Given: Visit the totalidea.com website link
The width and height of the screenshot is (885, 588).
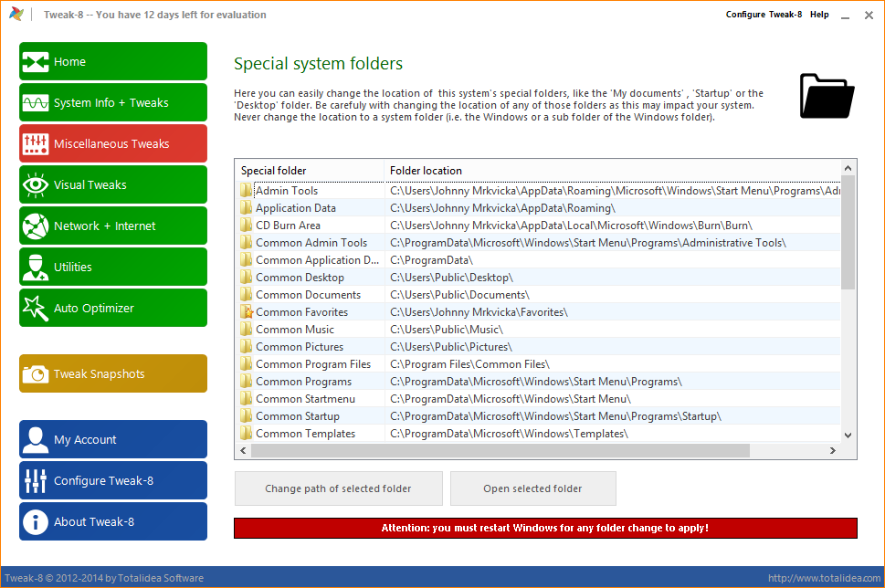Looking at the screenshot, I should 824,578.
